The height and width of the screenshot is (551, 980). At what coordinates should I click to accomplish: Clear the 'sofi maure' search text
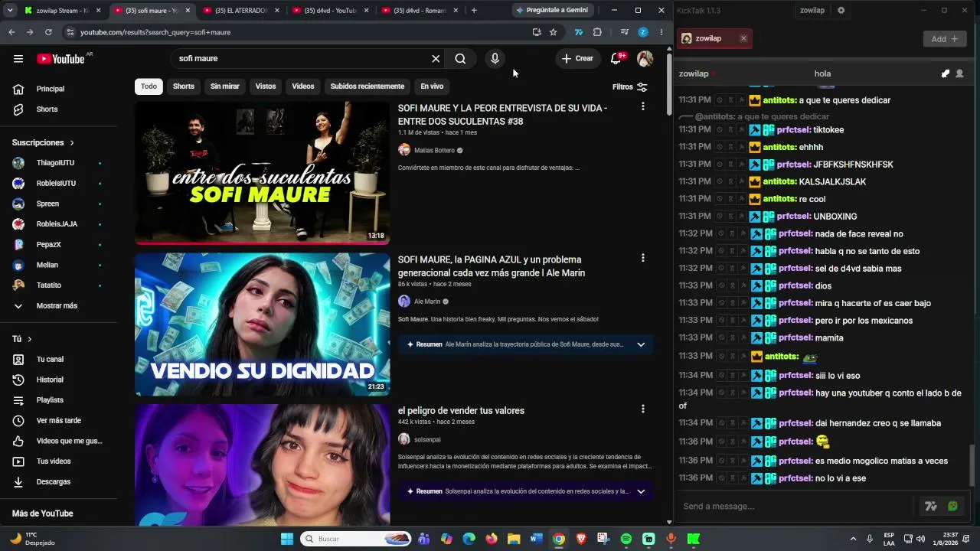(436, 59)
